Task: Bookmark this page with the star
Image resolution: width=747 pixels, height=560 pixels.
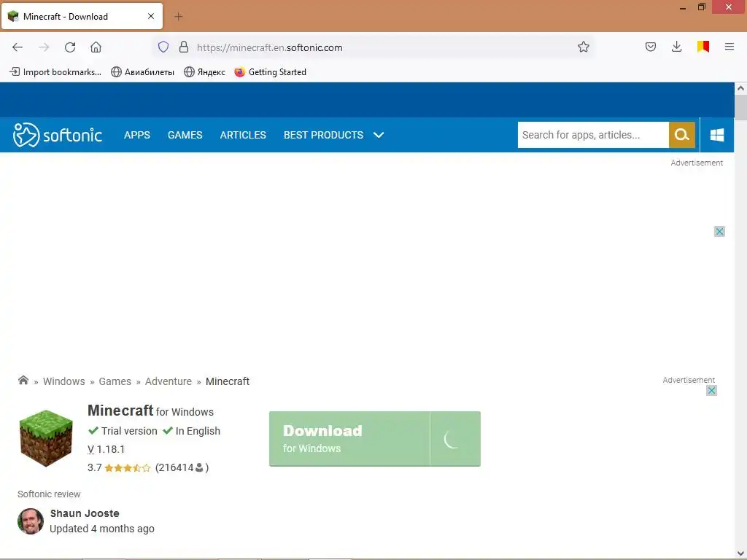Action: click(583, 47)
